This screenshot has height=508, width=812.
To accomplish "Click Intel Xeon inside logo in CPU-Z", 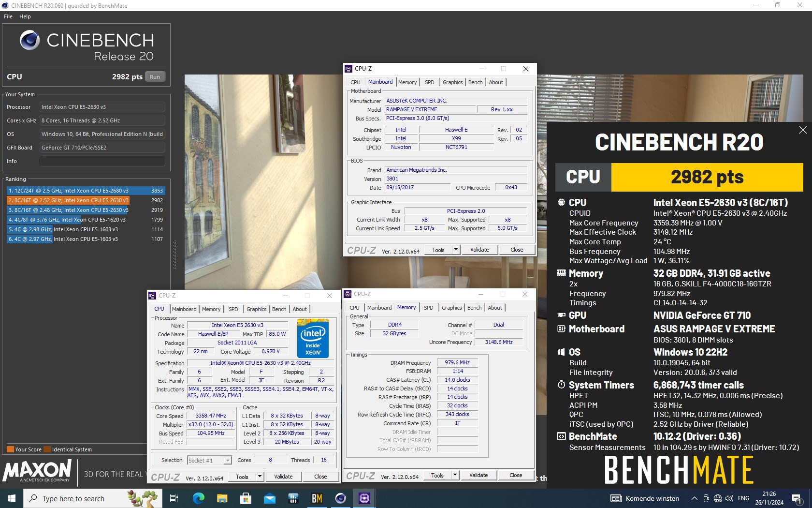I will point(313,338).
